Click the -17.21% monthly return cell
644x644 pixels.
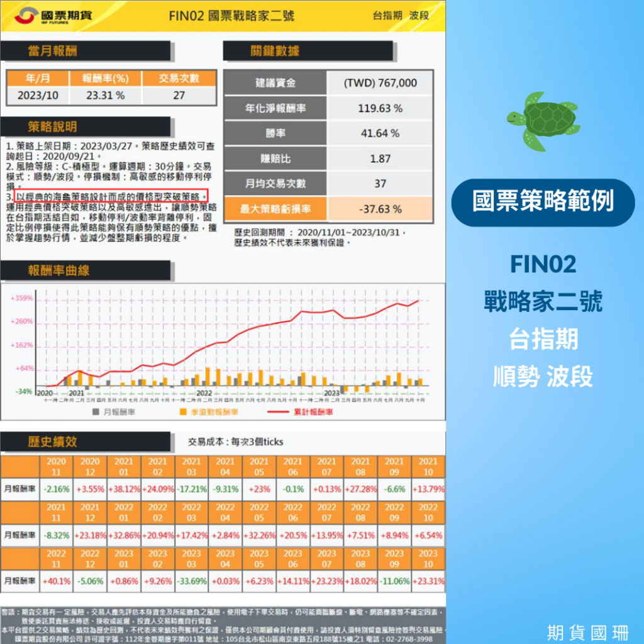pyautogui.click(x=191, y=489)
